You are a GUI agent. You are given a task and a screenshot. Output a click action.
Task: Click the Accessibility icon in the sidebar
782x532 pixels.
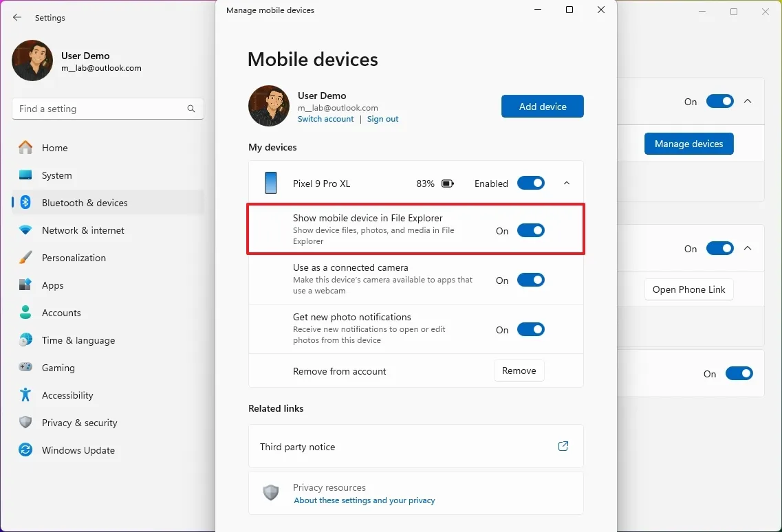25,395
